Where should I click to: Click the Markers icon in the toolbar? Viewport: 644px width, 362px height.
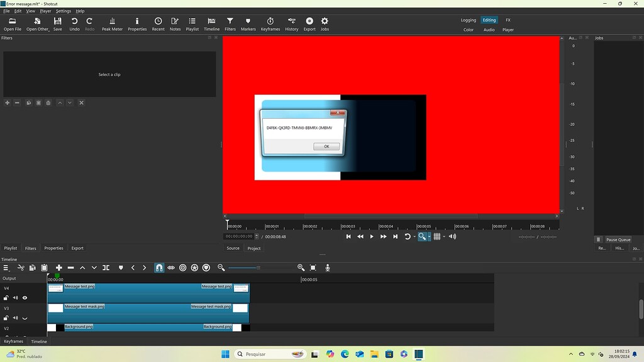248,23
